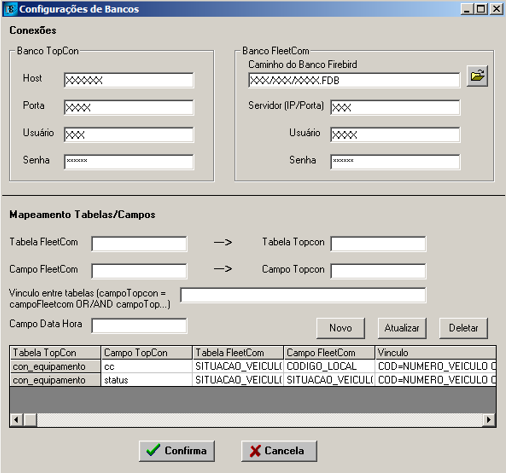Viewport: 506px width, 476px height.
Task: Click the Campo Topcon input
Action: tap(378, 271)
